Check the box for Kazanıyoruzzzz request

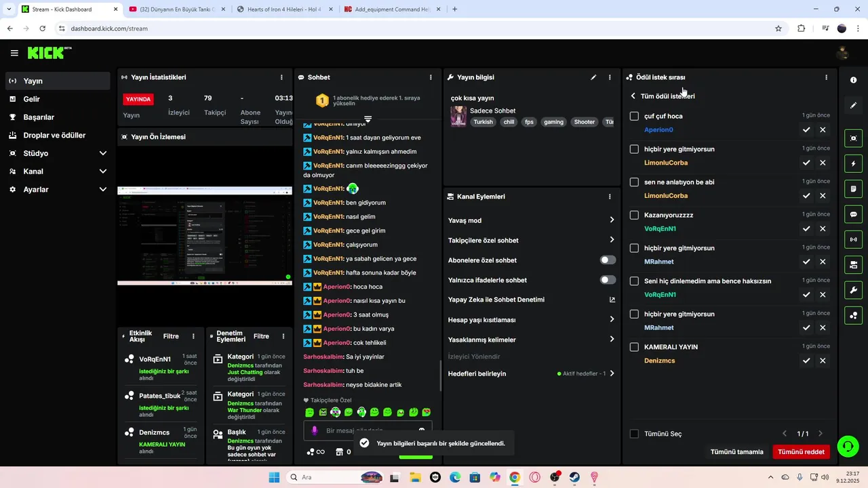634,215
